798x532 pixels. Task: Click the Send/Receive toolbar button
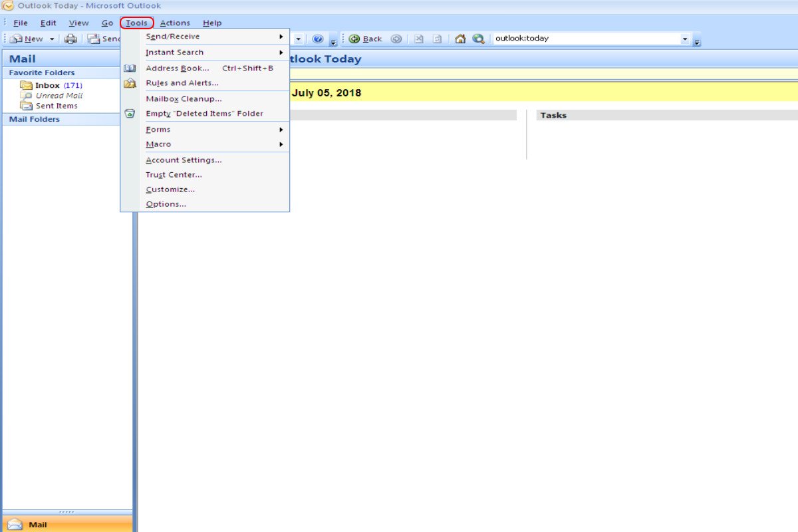point(103,39)
